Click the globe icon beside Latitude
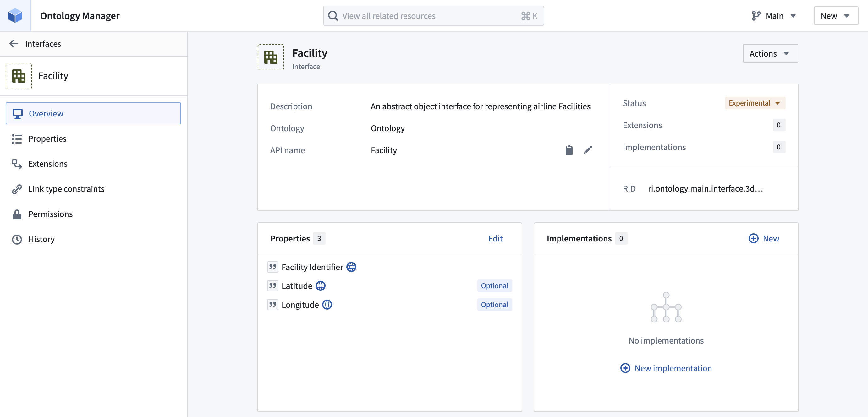Image resolution: width=868 pixels, height=417 pixels. pyautogui.click(x=321, y=286)
